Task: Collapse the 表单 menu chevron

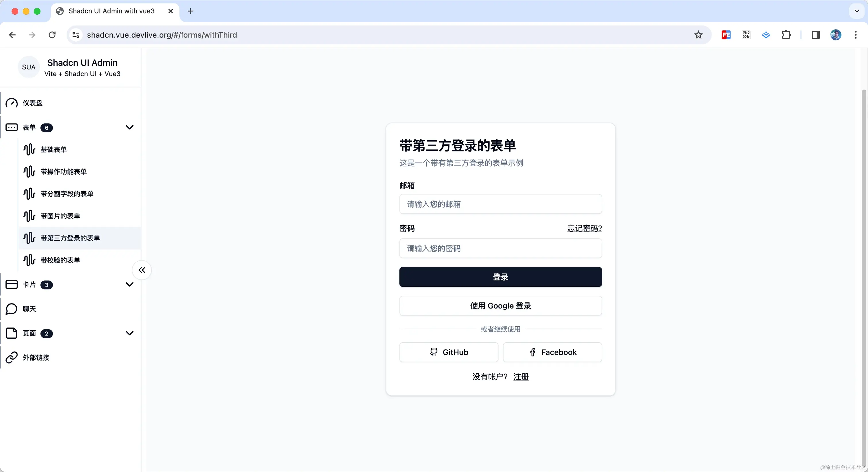Action: (129, 127)
